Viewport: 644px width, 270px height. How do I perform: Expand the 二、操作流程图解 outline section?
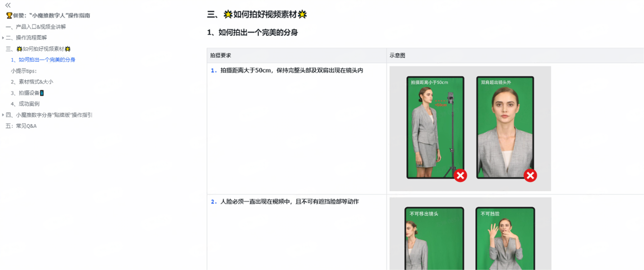(x=3, y=38)
